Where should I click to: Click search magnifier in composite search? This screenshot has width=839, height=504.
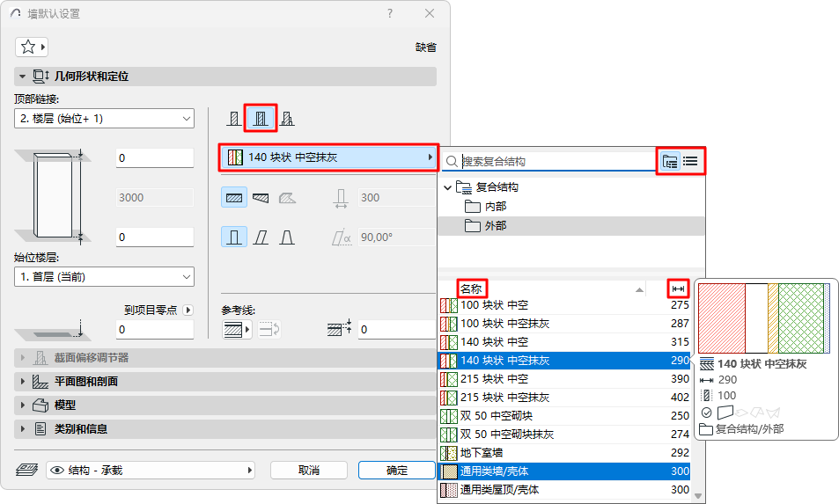point(453,162)
